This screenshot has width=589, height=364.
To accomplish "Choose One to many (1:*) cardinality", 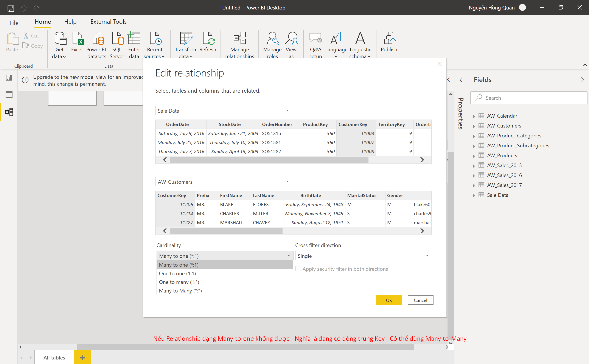I will pyautogui.click(x=225, y=282).
